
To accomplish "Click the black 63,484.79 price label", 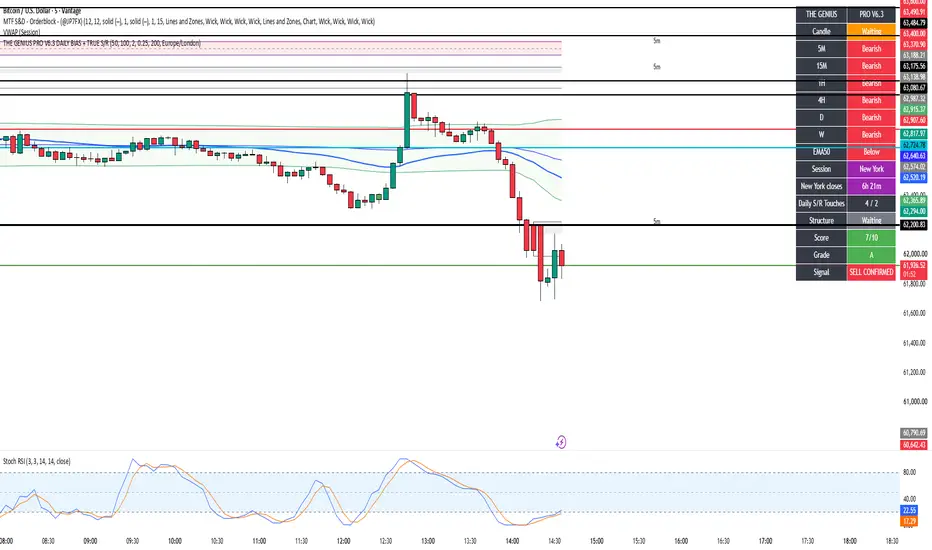I will 914,23.
